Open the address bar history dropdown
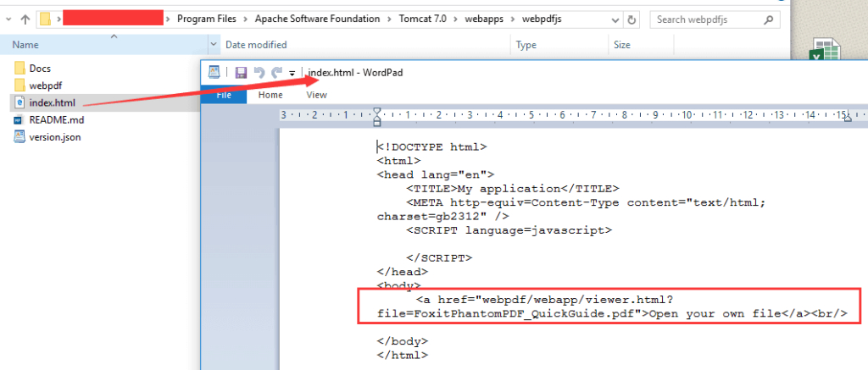868x370 pixels. [x=615, y=19]
